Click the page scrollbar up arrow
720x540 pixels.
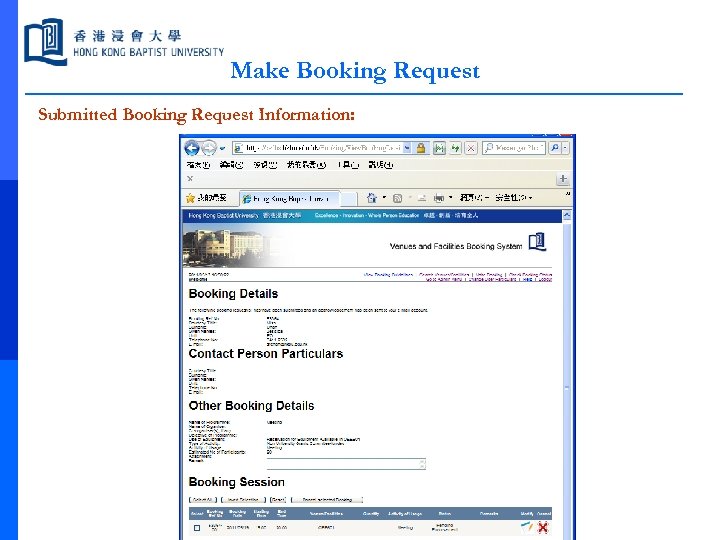tap(567, 215)
